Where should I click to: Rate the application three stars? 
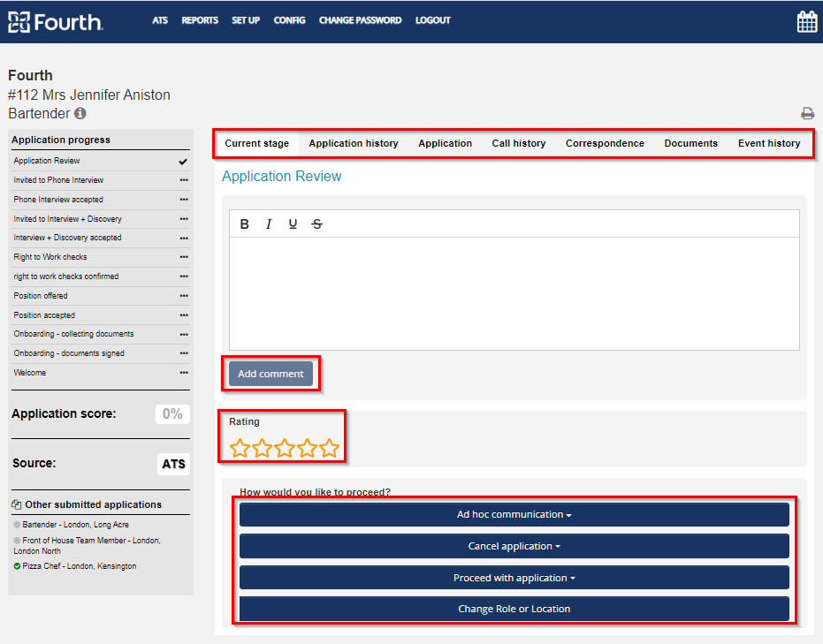285,448
